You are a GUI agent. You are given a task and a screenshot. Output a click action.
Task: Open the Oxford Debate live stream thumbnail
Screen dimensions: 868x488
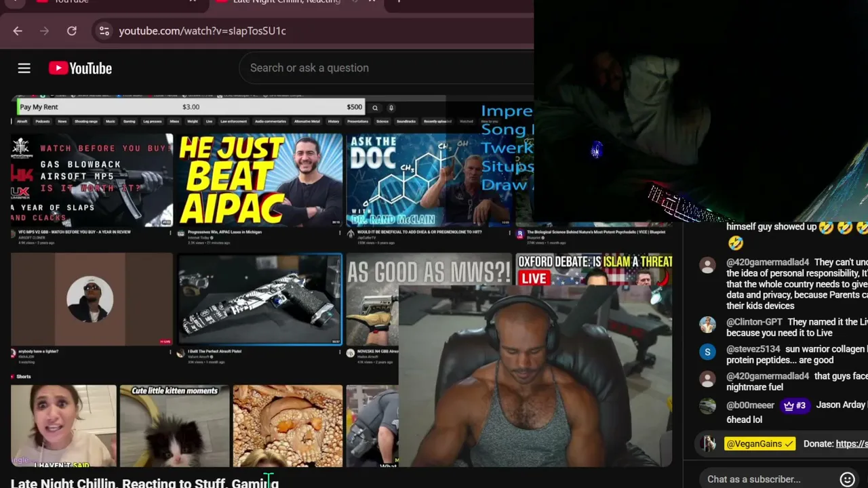point(594,270)
